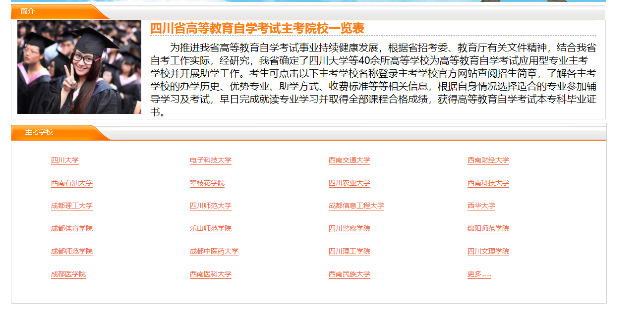
Task: Click the 四川省高等教育自学考试主考院校一览表 heading
Action: pyautogui.click(x=257, y=28)
